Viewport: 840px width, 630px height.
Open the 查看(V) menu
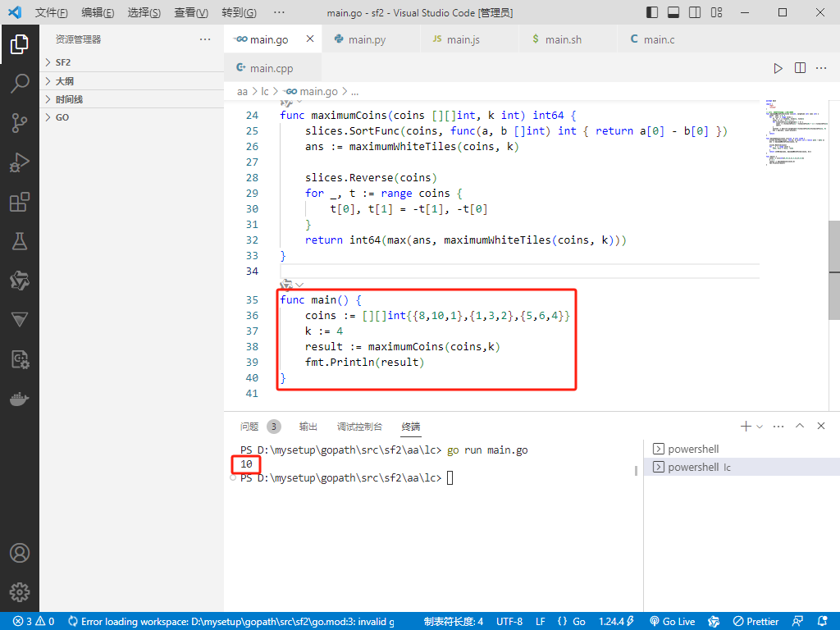coord(191,12)
